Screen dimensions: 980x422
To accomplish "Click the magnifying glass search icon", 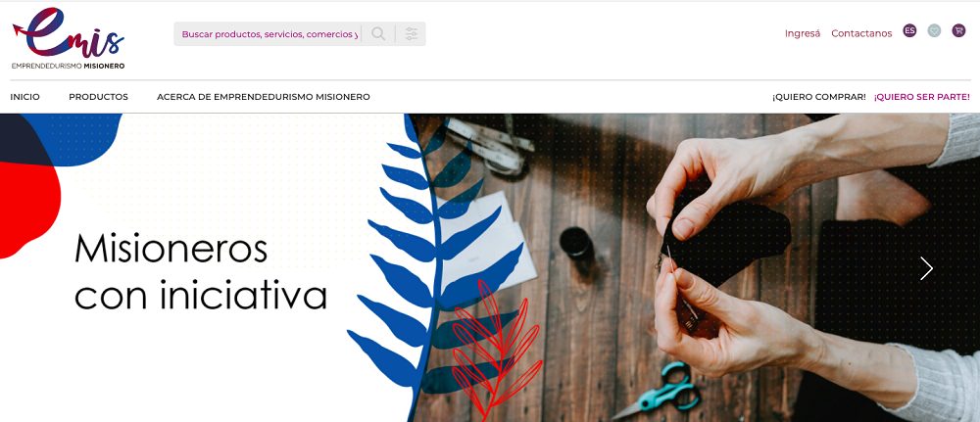I will click(378, 33).
